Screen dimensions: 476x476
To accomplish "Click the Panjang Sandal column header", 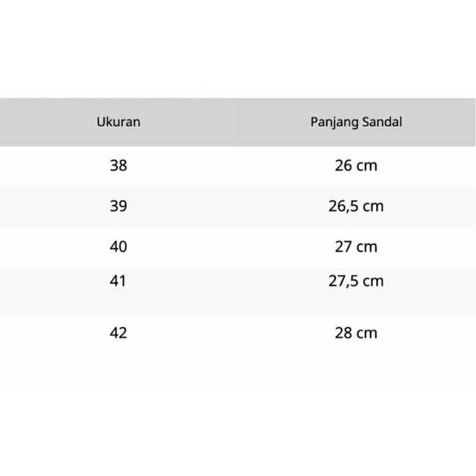I will click(x=356, y=123).
